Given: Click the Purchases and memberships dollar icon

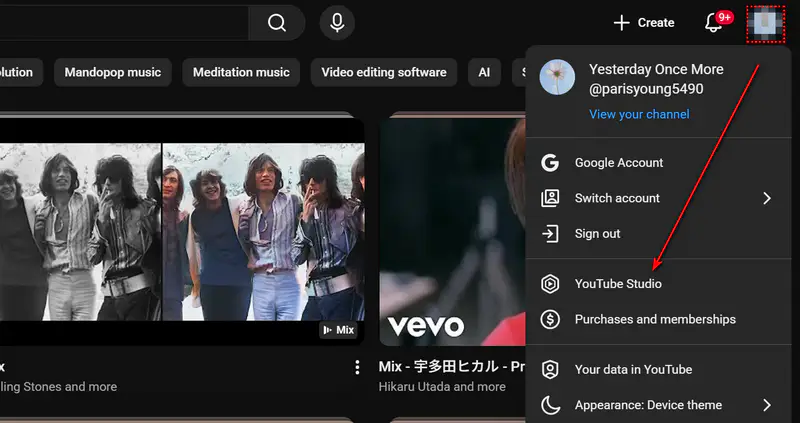Looking at the screenshot, I should (x=549, y=320).
